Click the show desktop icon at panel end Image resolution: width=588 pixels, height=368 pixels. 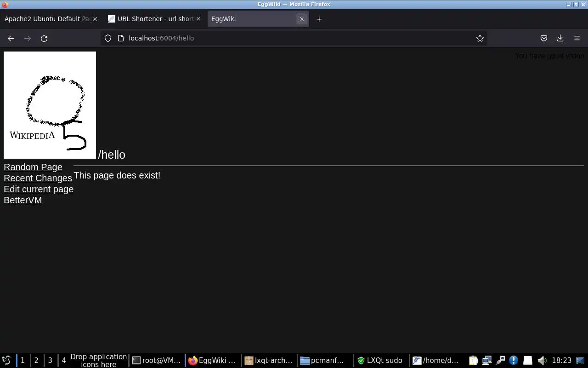coord(581,361)
